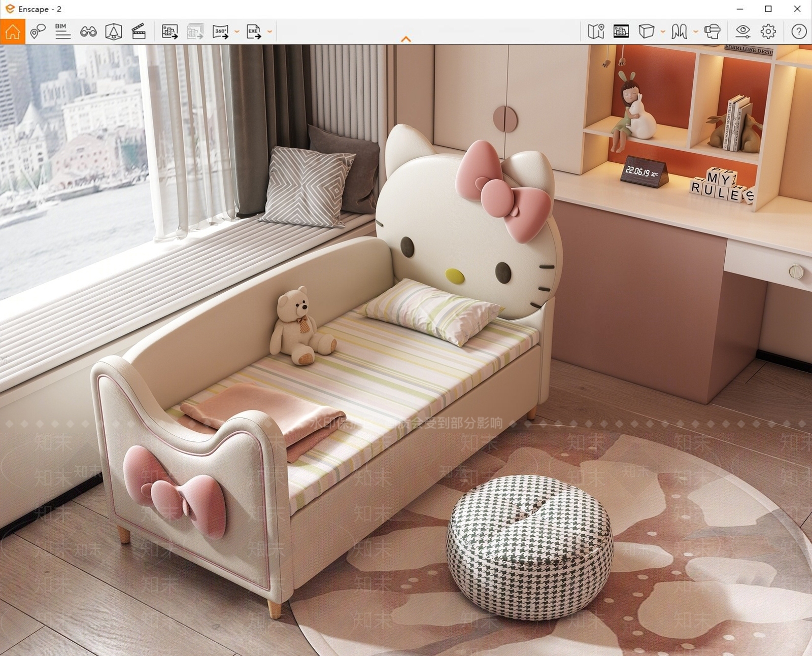
Task: Close the Enscape window
Action: (x=797, y=9)
